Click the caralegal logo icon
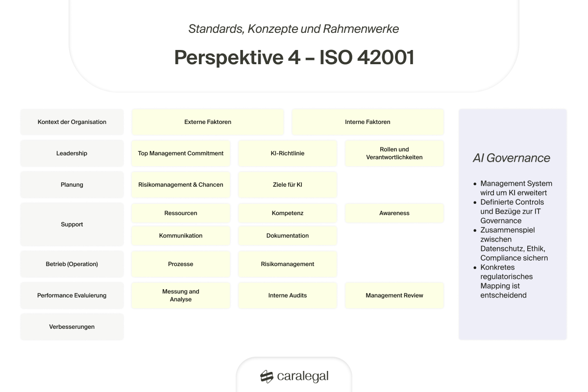 click(x=267, y=376)
